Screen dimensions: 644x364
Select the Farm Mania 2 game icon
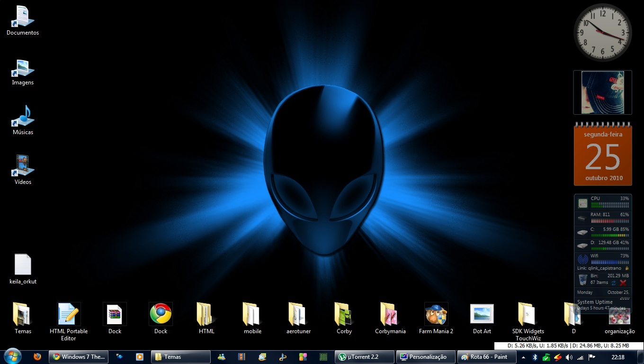436,314
